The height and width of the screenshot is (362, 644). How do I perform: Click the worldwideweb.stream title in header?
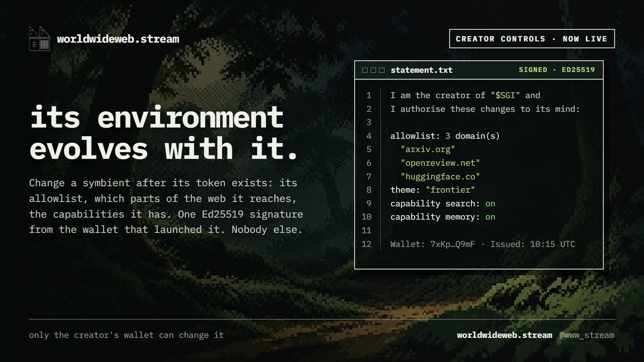pos(118,39)
